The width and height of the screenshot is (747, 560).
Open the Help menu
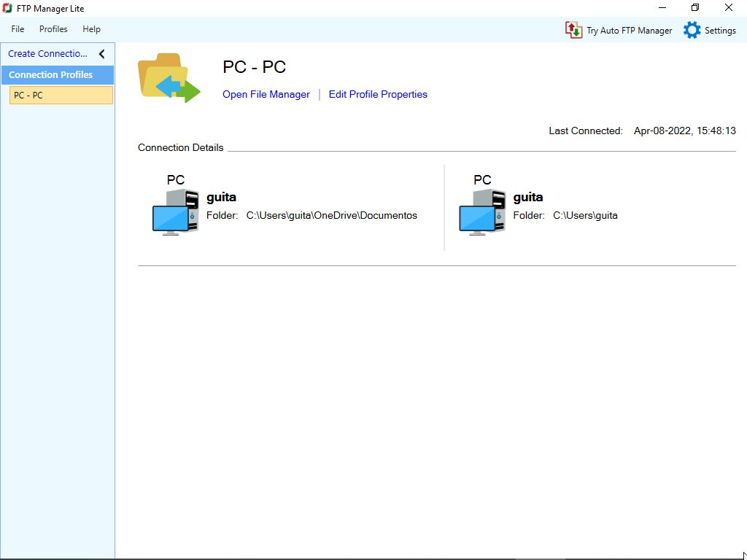click(91, 29)
